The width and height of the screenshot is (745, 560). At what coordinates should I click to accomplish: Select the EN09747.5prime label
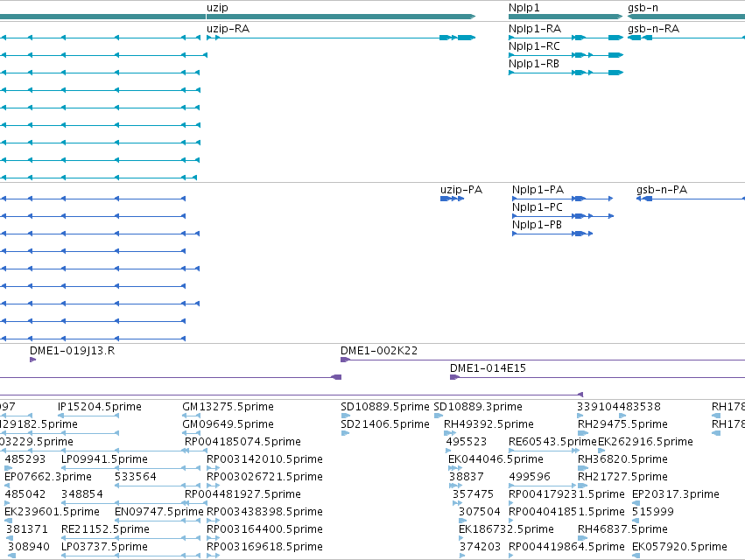point(159,512)
